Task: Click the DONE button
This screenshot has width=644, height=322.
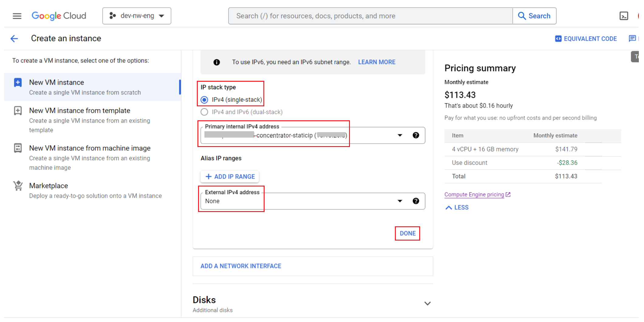Action: pos(407,233)
